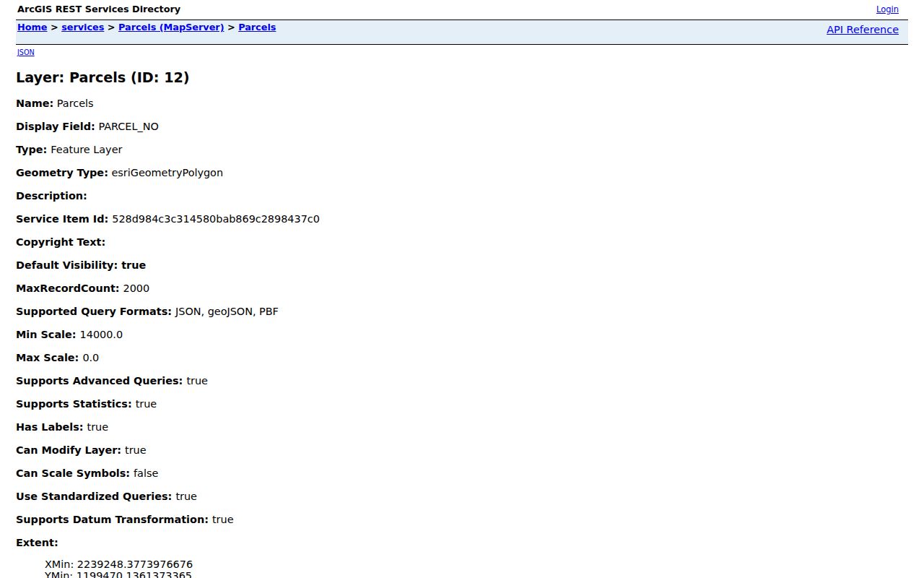924x578 pixels.
Task: Click the Layer: Parcels (ID: 12) heading
Action: (x=103, y=77)
